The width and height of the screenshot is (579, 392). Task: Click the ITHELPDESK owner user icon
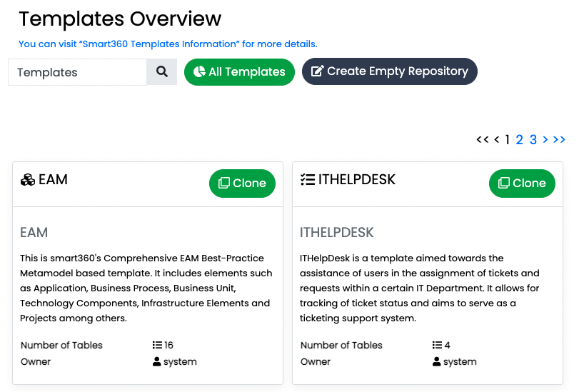[436, 362]
